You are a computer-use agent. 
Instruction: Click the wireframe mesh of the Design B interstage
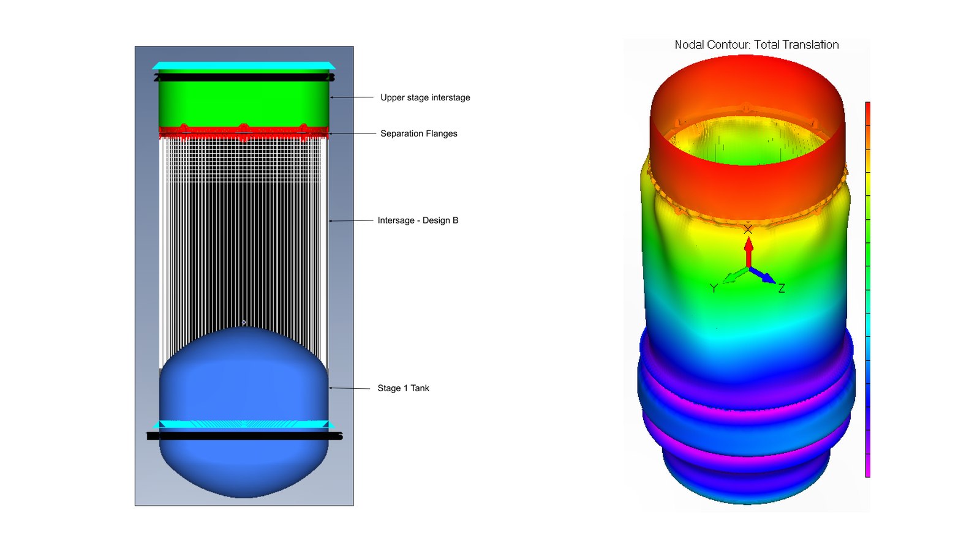click(x=244, y=233)
